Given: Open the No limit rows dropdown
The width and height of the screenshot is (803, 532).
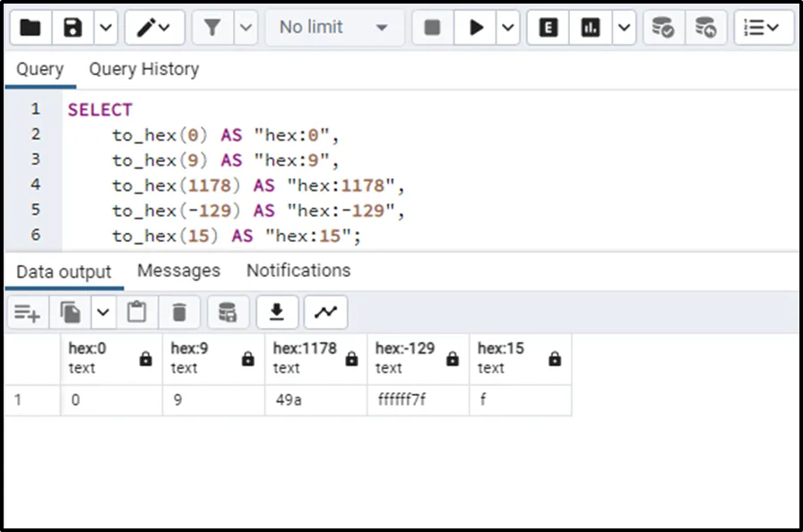Looking at the screenshot, I should click(333, 28).
